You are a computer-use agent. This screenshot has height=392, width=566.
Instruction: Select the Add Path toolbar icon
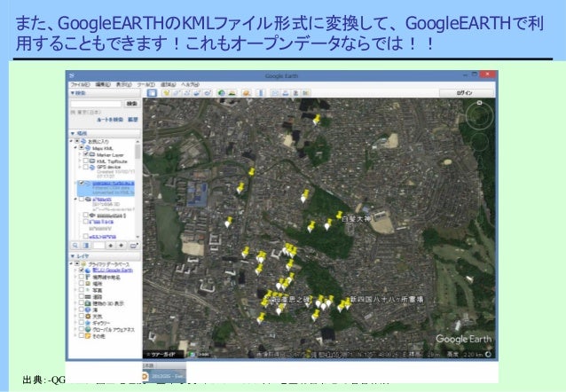click(x=187, y=93)
